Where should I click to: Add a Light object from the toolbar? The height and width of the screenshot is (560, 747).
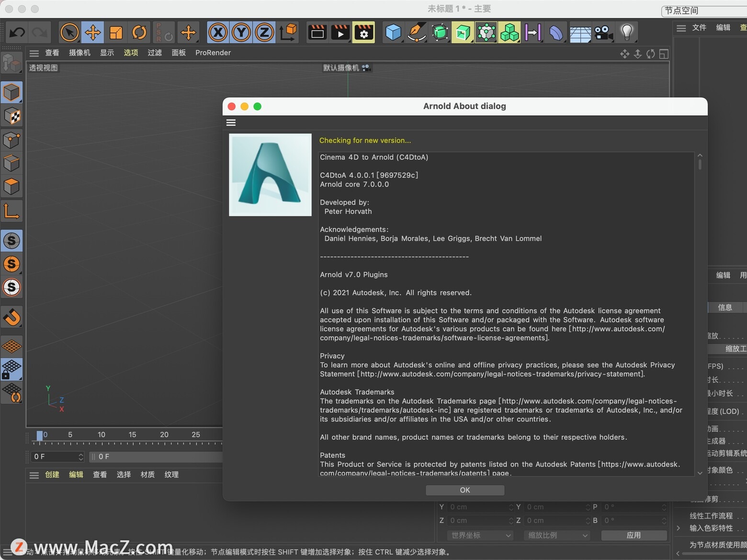coord(627,32)
